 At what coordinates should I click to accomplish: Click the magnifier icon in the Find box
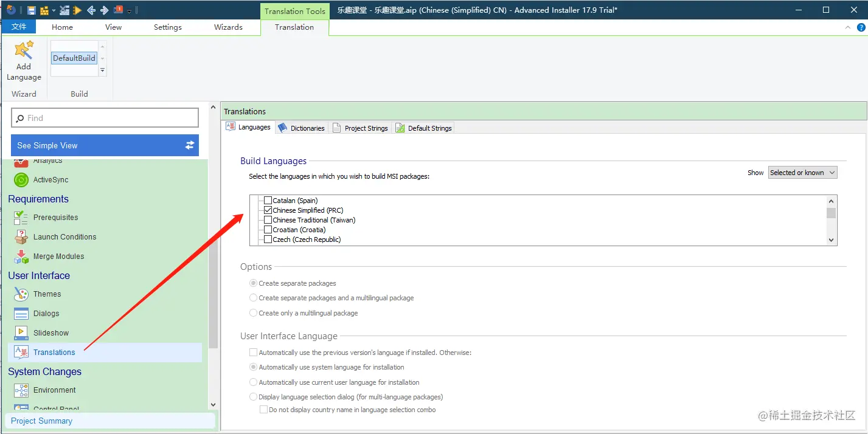click(20, 118)
